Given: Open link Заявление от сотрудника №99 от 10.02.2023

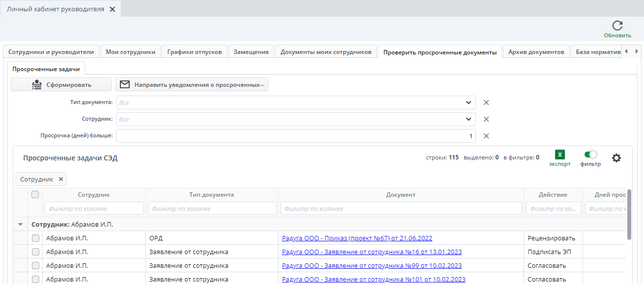Looking at the screenshot, I should 372,265.
